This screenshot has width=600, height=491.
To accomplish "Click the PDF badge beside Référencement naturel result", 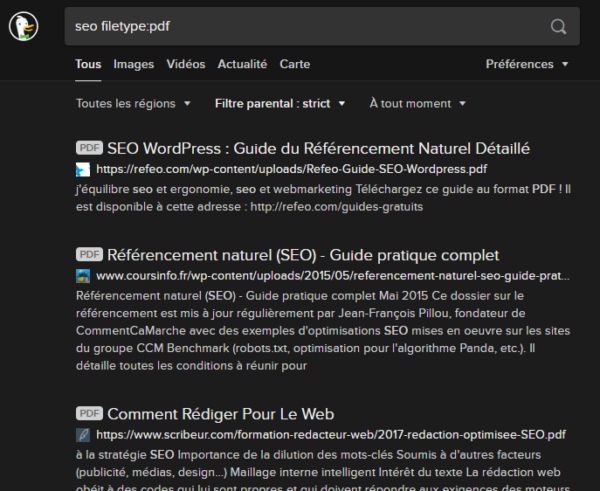I will click(x=89, y=254).
